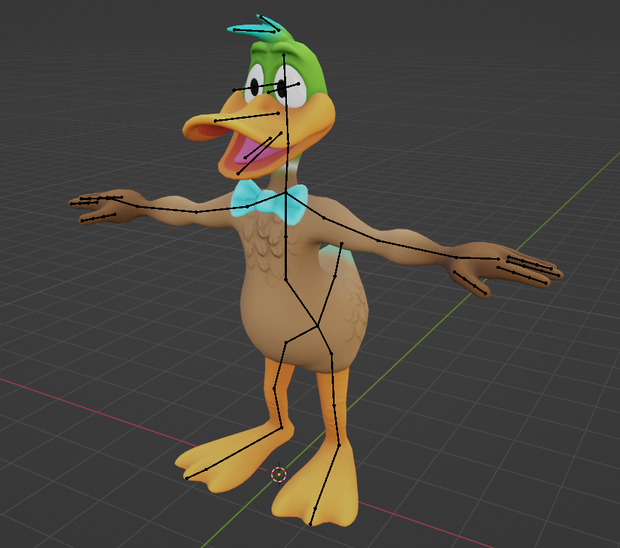Select the foot bone of the screen-right webbed foot
The image size is (620, 548).
click(x=325, y=485)
